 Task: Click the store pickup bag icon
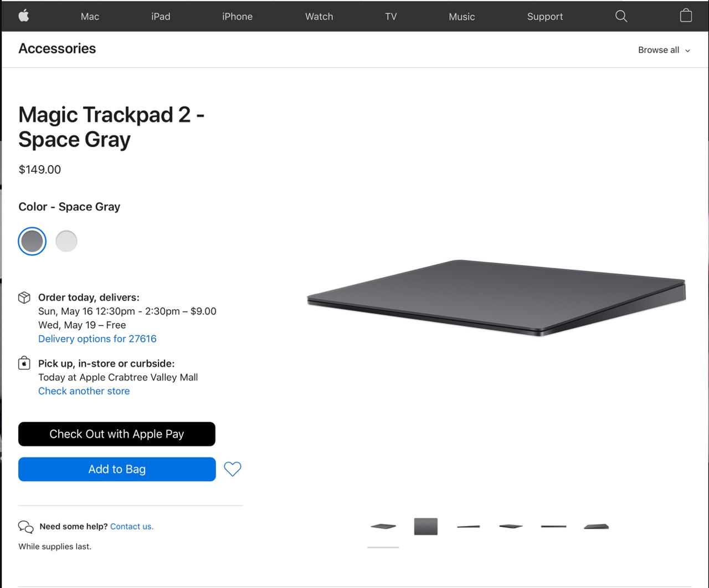[24, 364]
